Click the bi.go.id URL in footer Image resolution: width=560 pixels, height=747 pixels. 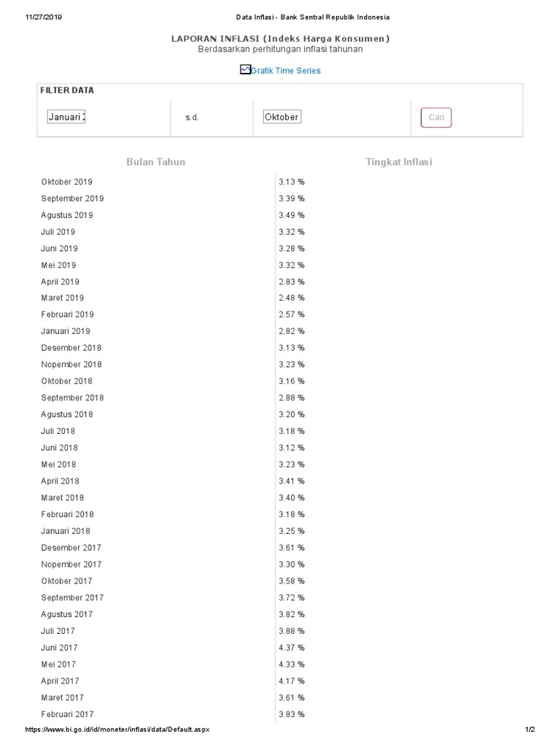tap(117, 729)
